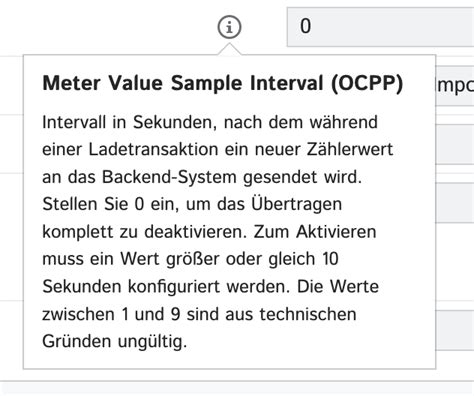Click the tooltip pointer arrow below the info icon
474x396 pixels.
[230, 49]
